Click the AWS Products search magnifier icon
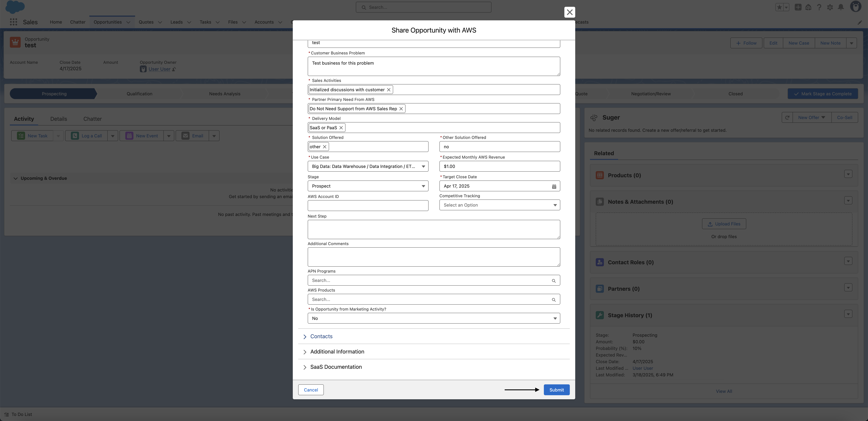This screenshot has height=421, width=868. pyautogui.click(x=554, y=300)
